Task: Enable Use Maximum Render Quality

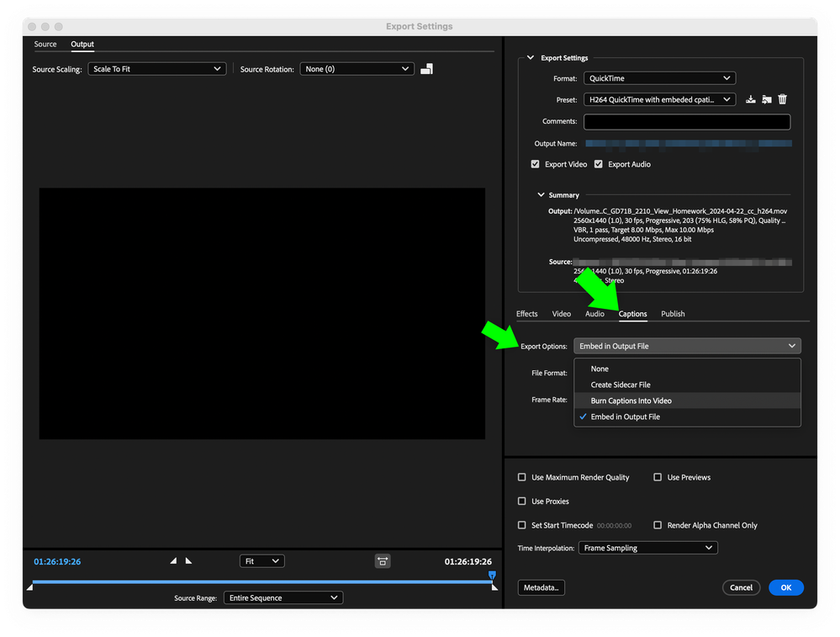Action: [x=521, y=476]
